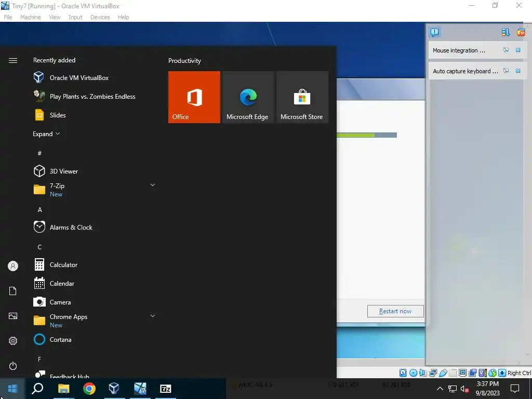Click the Windows Start button on taskbar
The width and height of the screenshot is (532, 399).
(x=12, y=389)
